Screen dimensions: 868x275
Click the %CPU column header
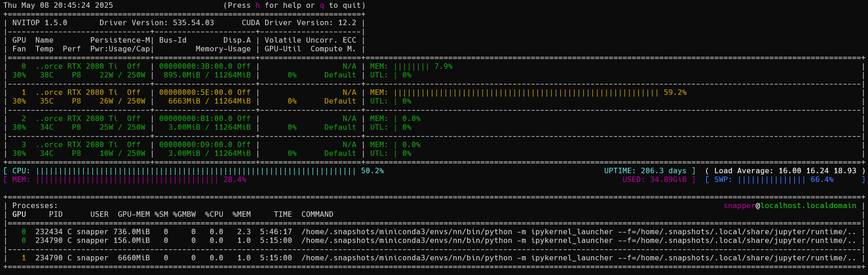(214, 214)
